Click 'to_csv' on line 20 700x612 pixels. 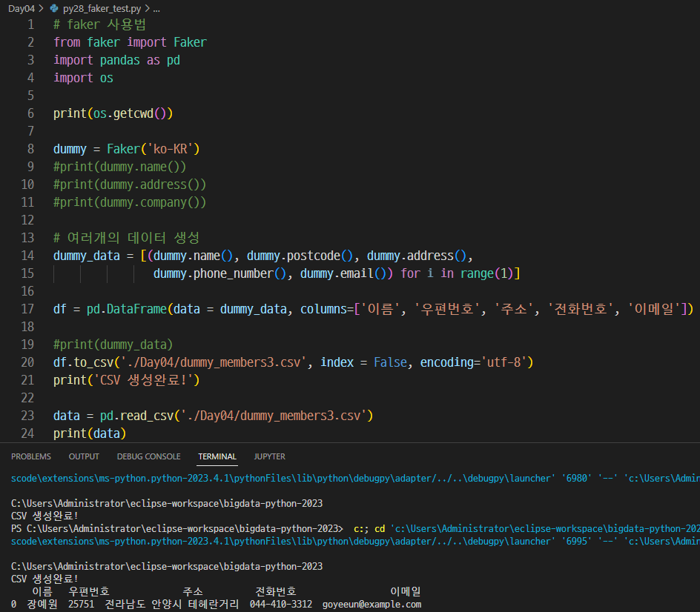93,362
